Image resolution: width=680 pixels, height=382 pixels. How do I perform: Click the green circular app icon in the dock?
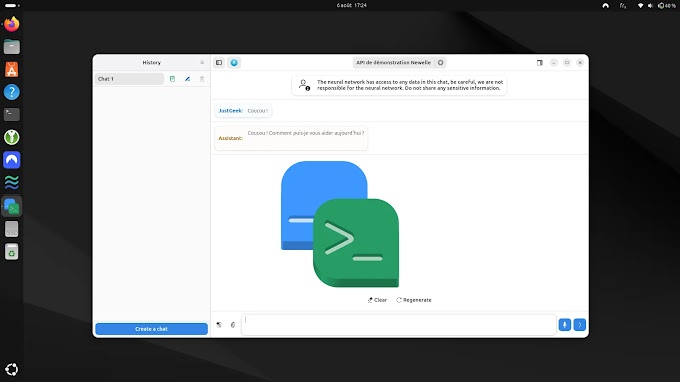pos(12,137)
